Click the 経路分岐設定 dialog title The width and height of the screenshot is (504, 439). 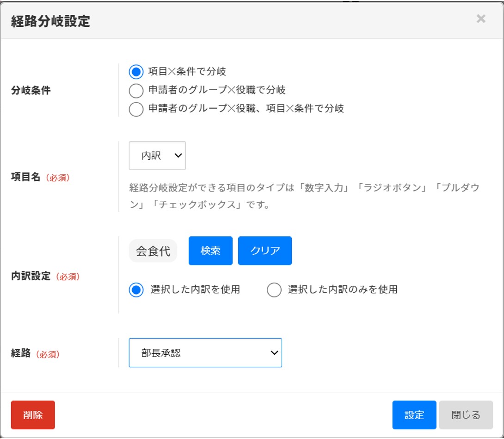(x=50, y=21)
